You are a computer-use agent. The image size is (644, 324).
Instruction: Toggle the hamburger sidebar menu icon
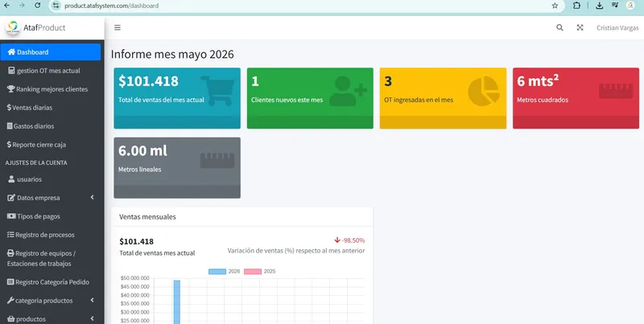coord(118,27)
